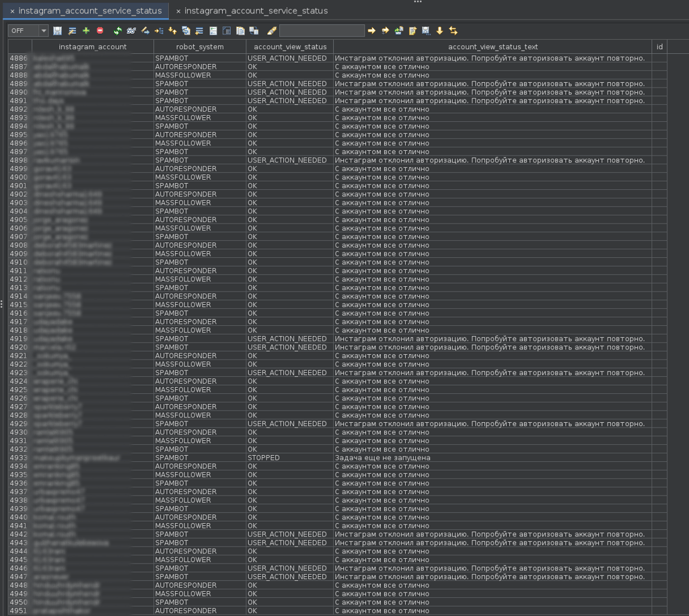
Task: Select STOPPED status cell in row 4933
Action: tap(289, 458)
